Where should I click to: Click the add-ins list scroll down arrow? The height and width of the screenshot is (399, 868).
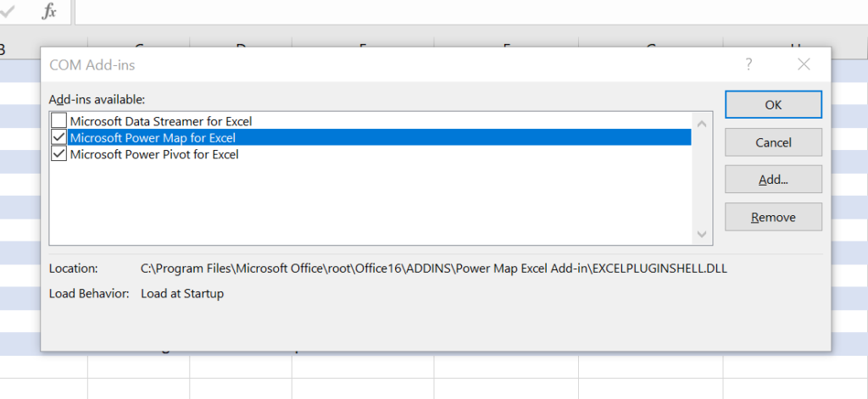702,234
